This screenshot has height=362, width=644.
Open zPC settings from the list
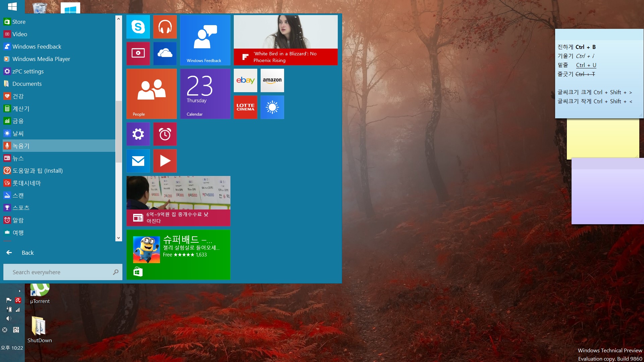[59, 71]
